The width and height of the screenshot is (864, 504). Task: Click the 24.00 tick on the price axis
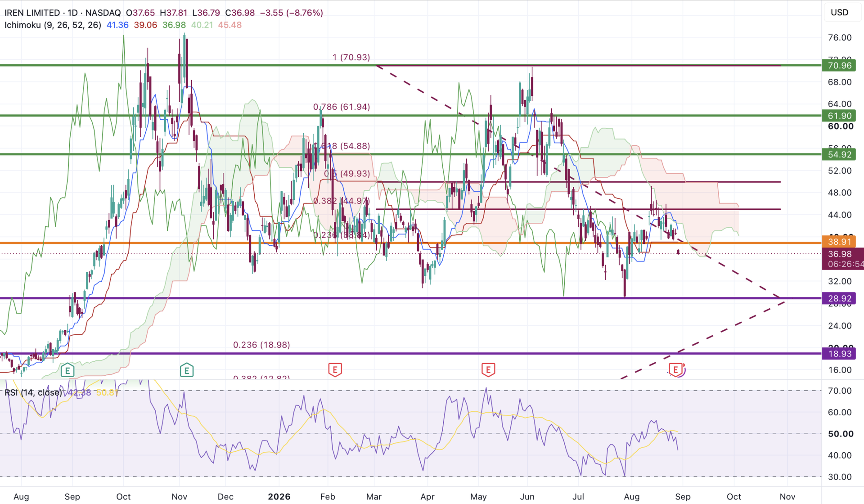point(840,325)
